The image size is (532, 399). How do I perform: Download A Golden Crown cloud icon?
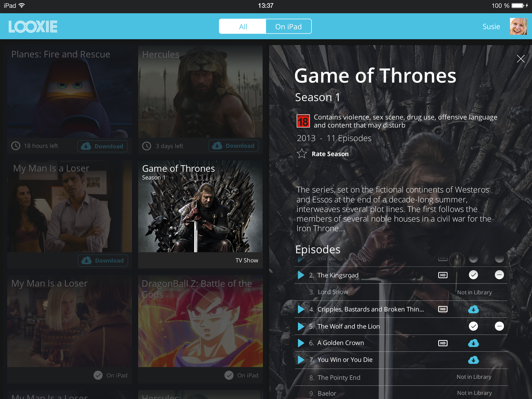click(x=473, y=343)
